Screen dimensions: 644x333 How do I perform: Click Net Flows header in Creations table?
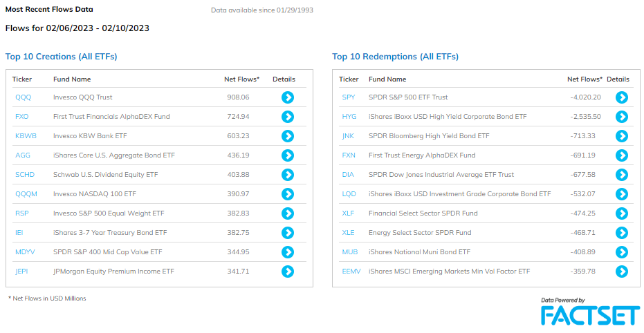coord(242,79)
